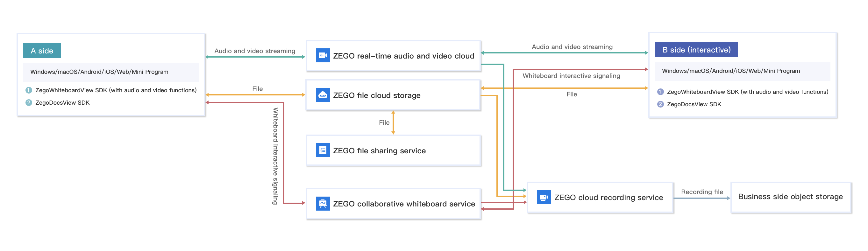
Task: Select the B side (interactive) header label
Action: point(696,50)
